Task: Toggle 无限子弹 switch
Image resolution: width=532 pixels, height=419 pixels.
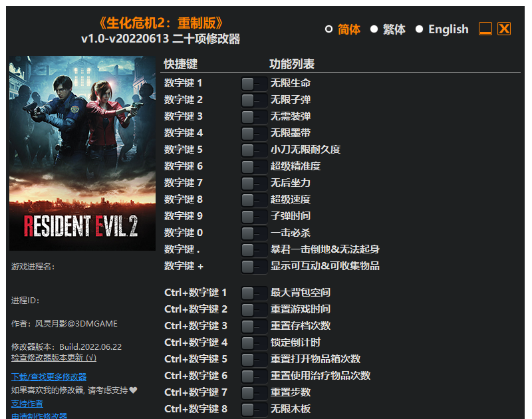Action: click(x=254, y=100)
